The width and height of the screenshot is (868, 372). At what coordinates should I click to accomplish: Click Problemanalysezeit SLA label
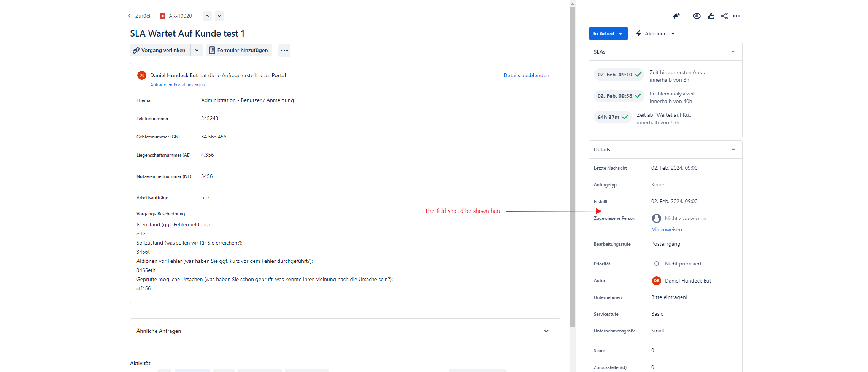tap(672, 94)
